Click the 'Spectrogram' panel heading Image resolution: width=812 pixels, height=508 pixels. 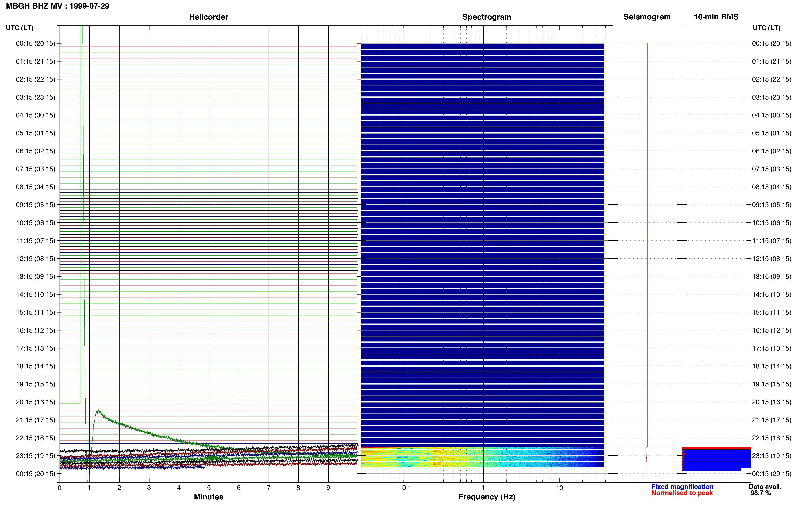(x=487, y=17)
